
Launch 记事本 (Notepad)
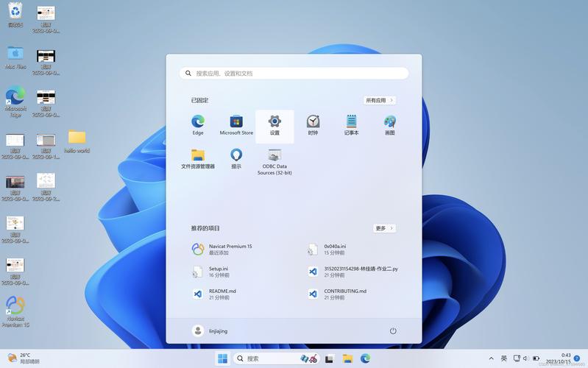click(x=351, y=122)
